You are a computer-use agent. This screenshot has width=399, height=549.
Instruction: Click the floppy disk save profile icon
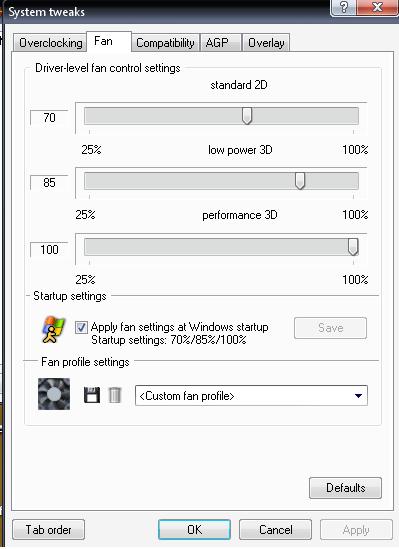pyautogui.click(x=92, y=395)
